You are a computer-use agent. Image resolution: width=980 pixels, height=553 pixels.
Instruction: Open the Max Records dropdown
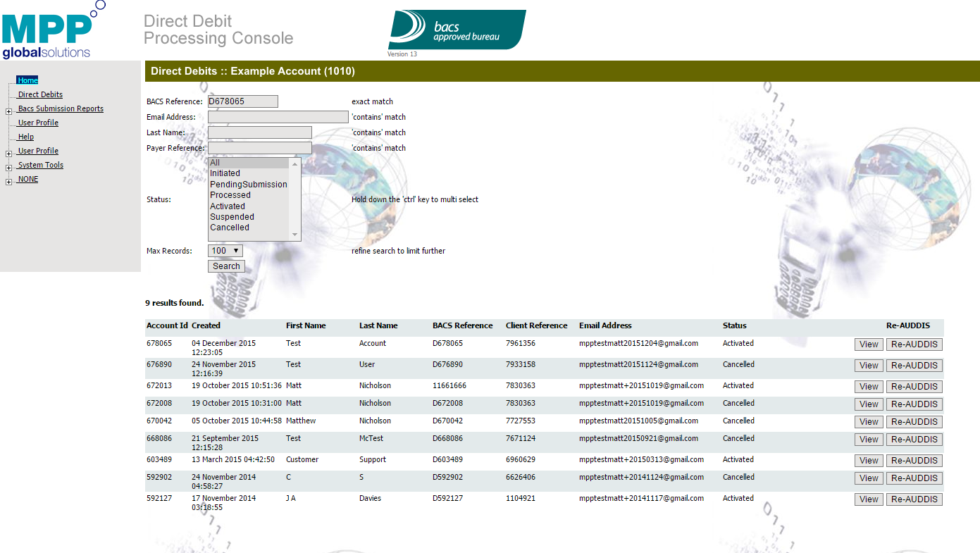point(225,251)
